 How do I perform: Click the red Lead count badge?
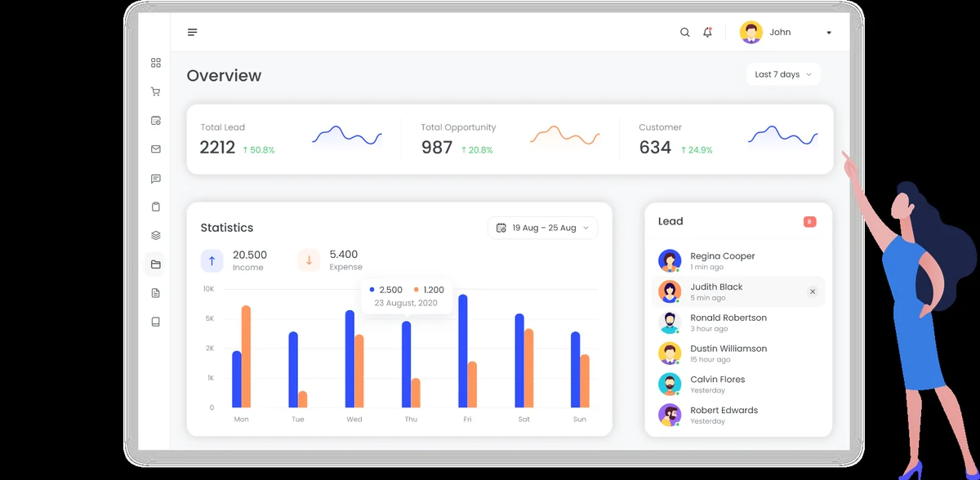(810, 222)
